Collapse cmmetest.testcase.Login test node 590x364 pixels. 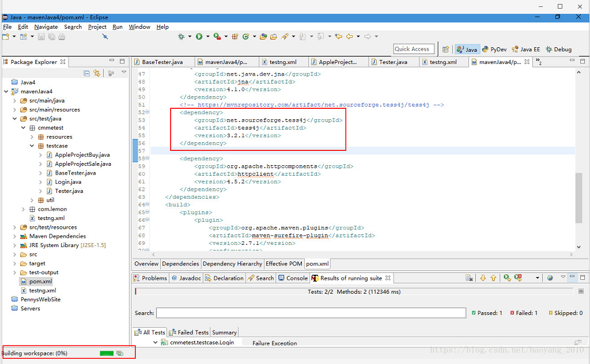pos(155,342)
